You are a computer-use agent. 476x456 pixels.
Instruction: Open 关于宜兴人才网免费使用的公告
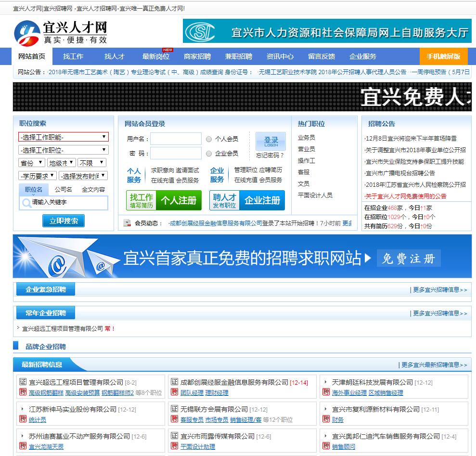pos(406,196)
